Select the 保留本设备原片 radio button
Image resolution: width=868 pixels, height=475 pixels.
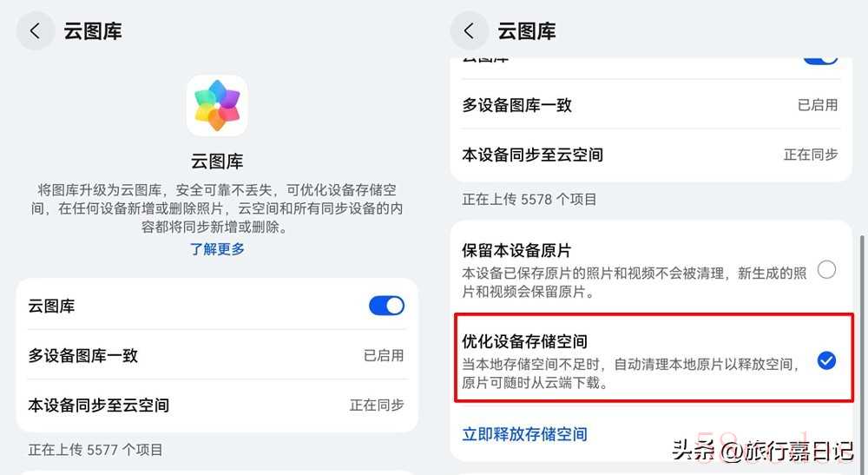pos(826,270)
